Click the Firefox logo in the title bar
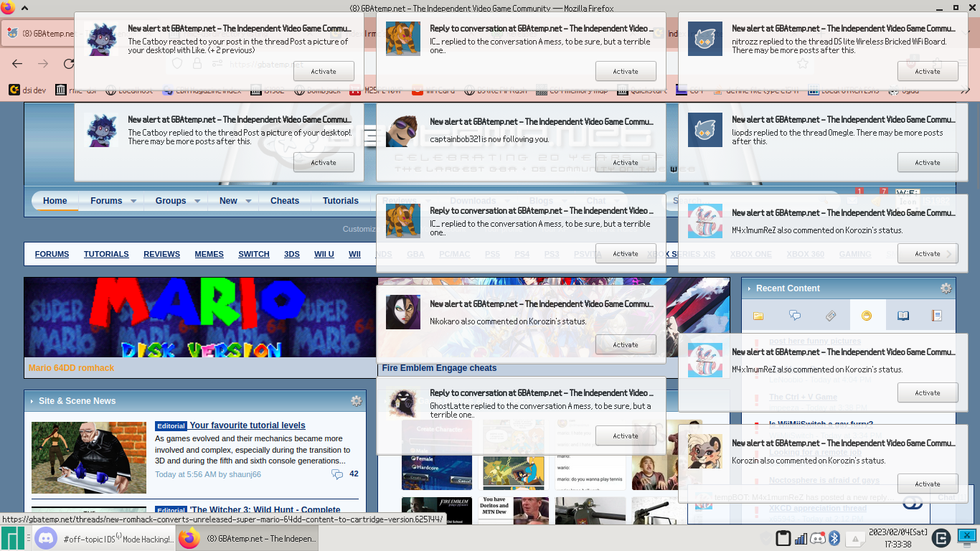Viewport: 980px width, 551px height. tap(7, 8)
